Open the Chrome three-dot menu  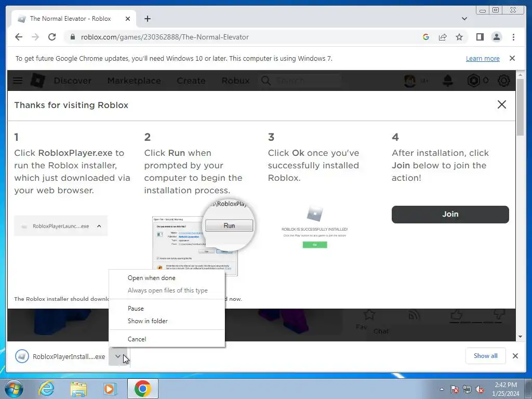coord(513,37)
